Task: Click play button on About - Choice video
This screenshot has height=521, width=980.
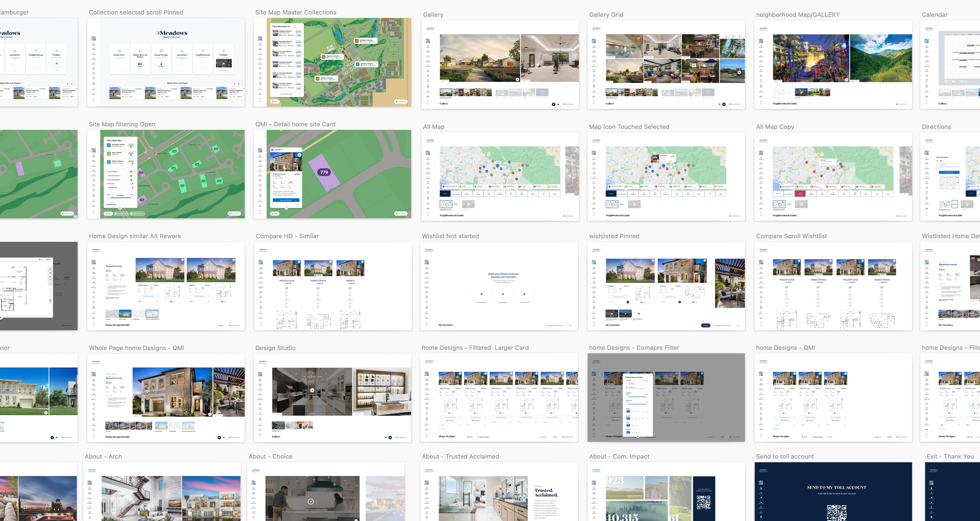Action: [310, 501]
